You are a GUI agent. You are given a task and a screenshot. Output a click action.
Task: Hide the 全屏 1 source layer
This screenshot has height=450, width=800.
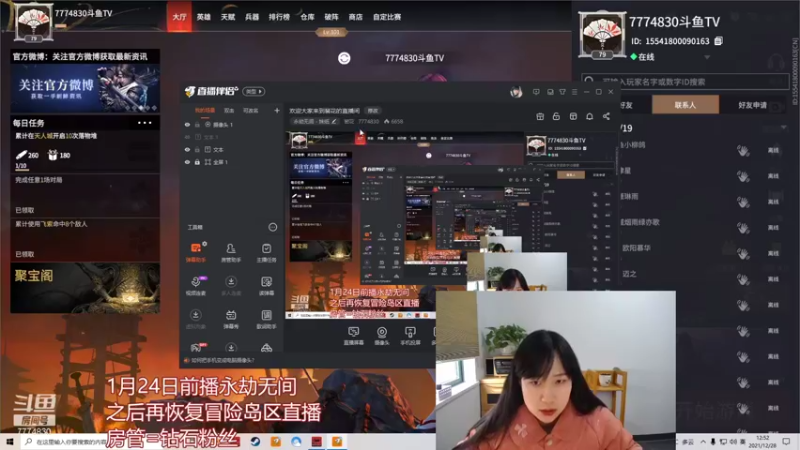point(187,162)
